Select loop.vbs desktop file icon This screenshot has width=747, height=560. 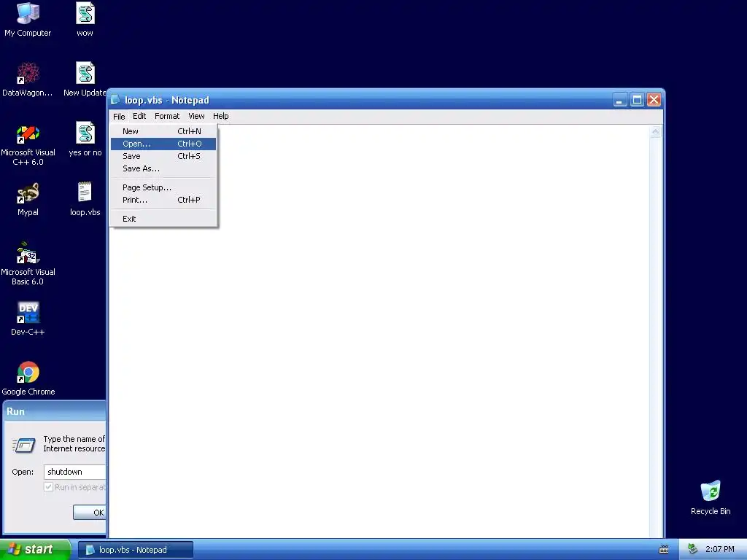[x=85, y=199]
